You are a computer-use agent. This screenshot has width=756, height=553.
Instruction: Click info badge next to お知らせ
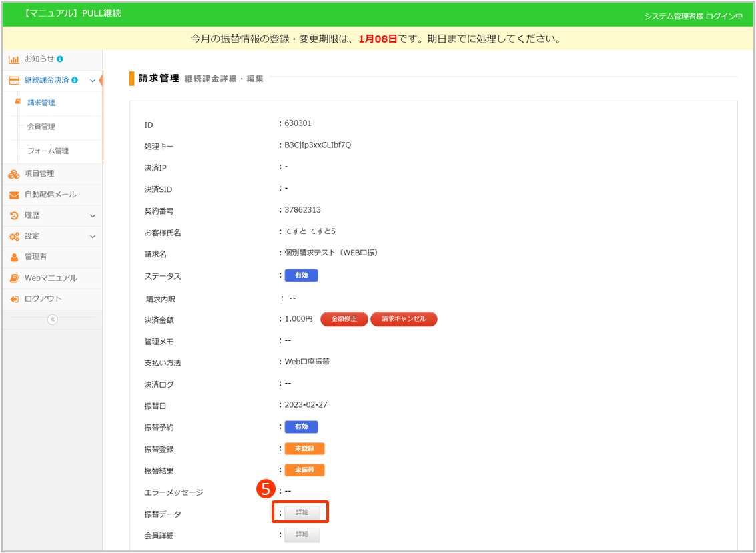click(60, 59)
